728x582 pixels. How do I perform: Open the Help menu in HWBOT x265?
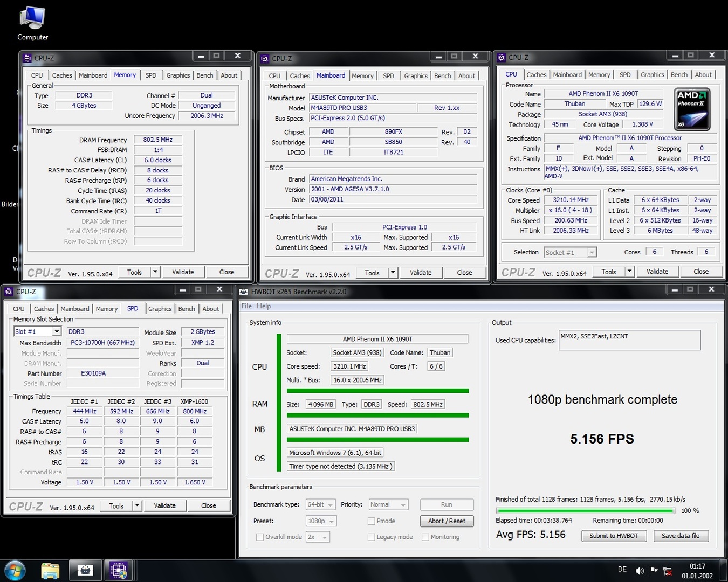264,306
